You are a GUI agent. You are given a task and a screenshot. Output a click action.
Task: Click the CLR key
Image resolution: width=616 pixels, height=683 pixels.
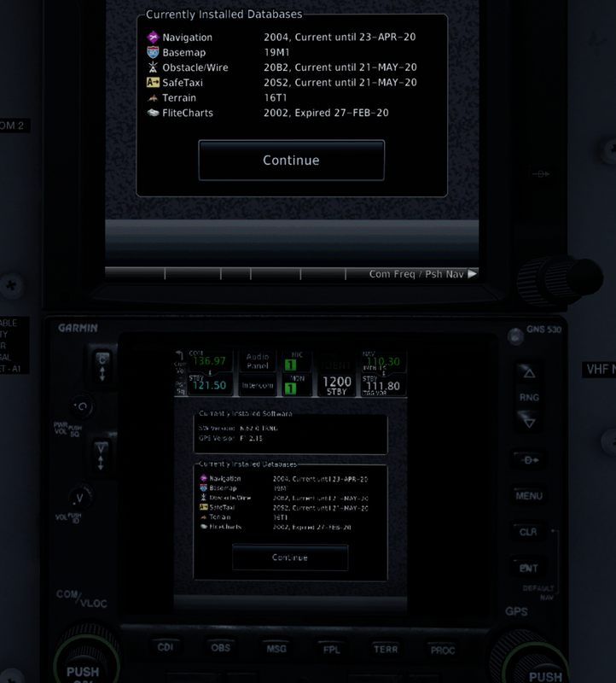[528, 532]
